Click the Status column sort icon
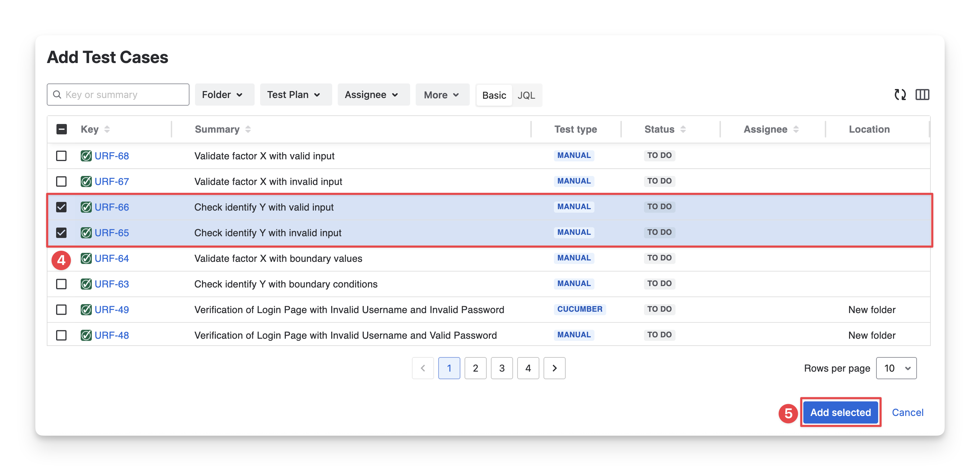This screenshot has height=471, width=980. (683, 130)
